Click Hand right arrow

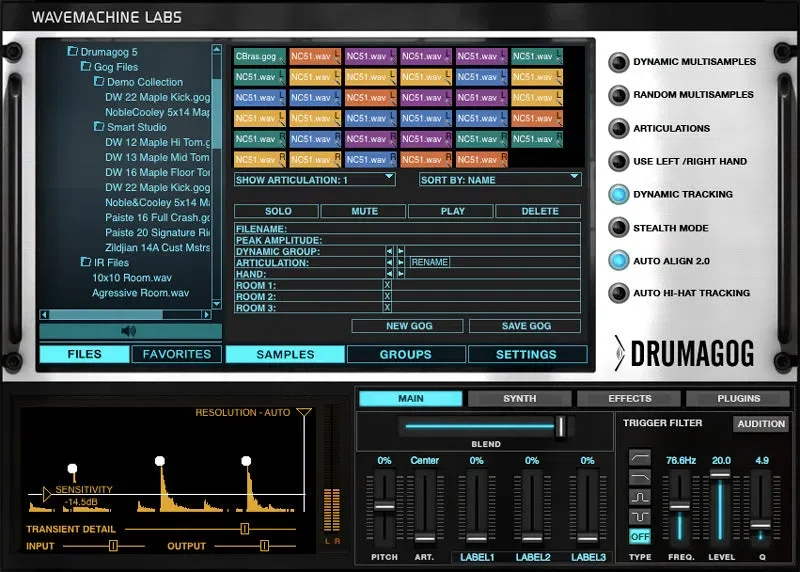click(401, 274)
